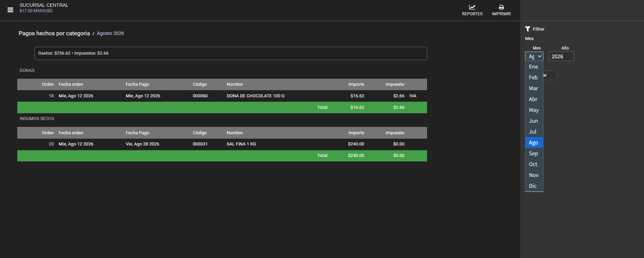Screen dimensions: 644x258
Task: Click Sucursal Central branch title
Action: [x=44, y=5]
